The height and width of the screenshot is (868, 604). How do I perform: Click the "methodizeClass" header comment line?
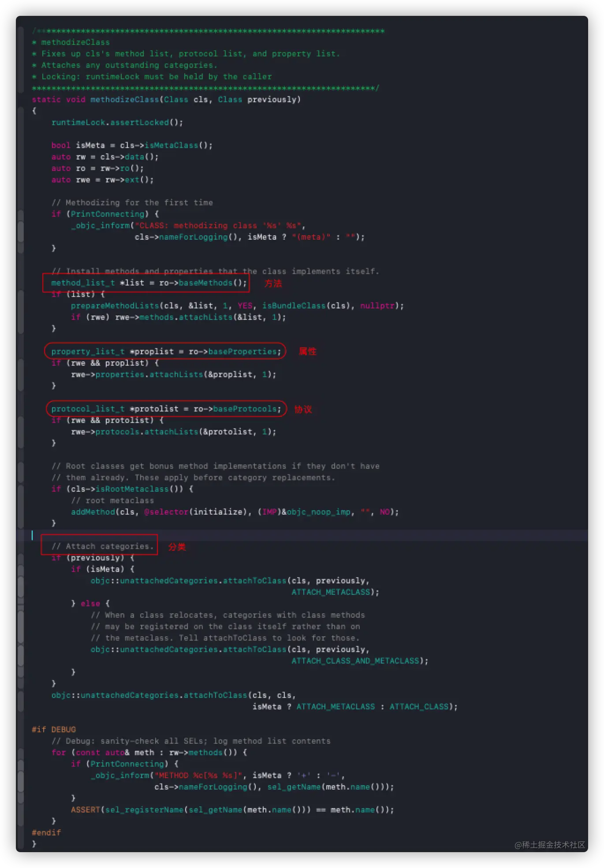coord(71,42)
